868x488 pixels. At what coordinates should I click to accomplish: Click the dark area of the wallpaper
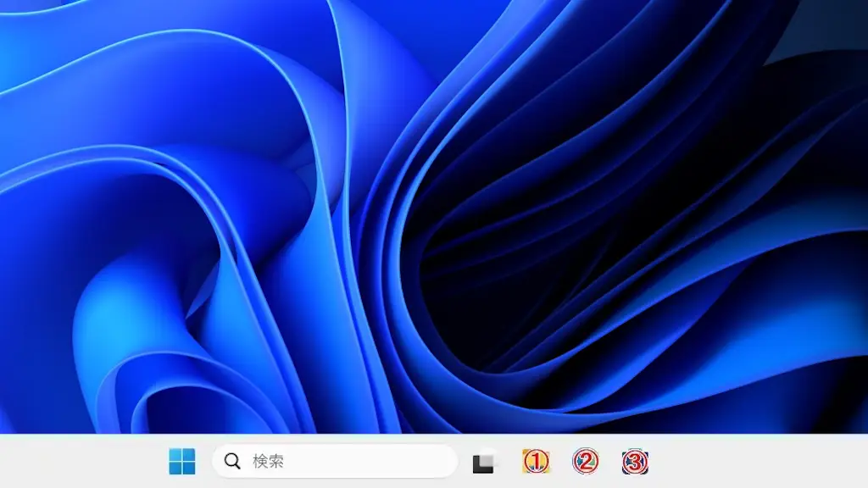(x=509, y=254)
